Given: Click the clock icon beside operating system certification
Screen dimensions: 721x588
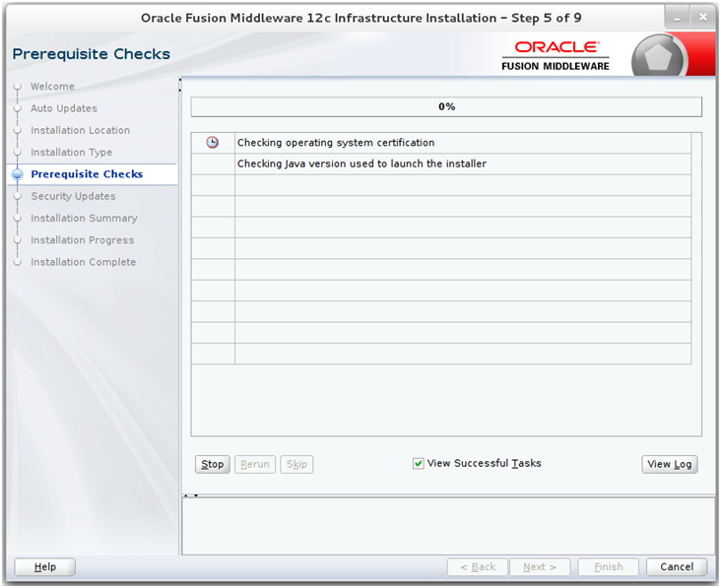Looking at the screenshot, I should (212, 143).
